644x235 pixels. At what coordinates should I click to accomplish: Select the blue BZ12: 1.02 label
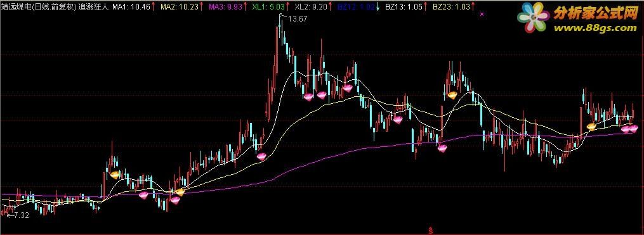pos(356,6)
